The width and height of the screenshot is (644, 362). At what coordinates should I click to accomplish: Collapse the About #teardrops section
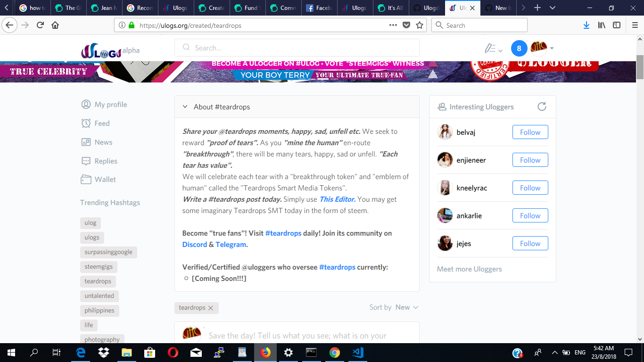(x=185, y=107)
